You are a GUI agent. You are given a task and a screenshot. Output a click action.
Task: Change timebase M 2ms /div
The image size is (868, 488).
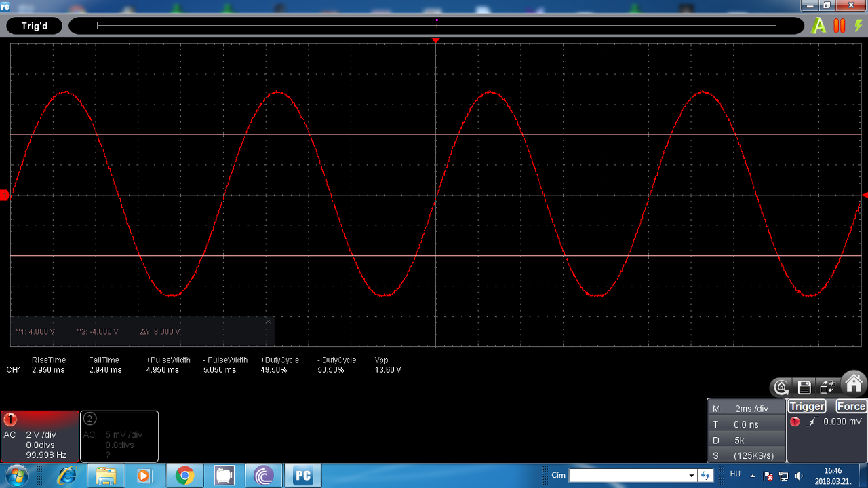tap(746, 409)
